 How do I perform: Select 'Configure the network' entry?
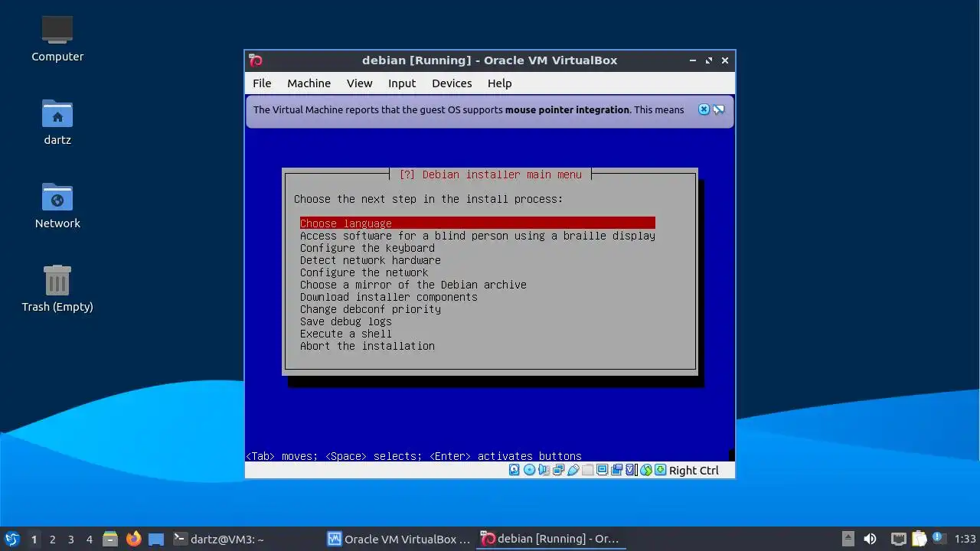(x=364, y=272)
